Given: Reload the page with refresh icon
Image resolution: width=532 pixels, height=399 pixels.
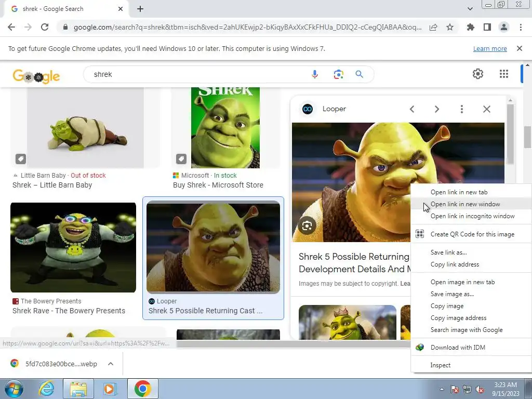Looking at the screenshot, I should [x=45, y=27].
